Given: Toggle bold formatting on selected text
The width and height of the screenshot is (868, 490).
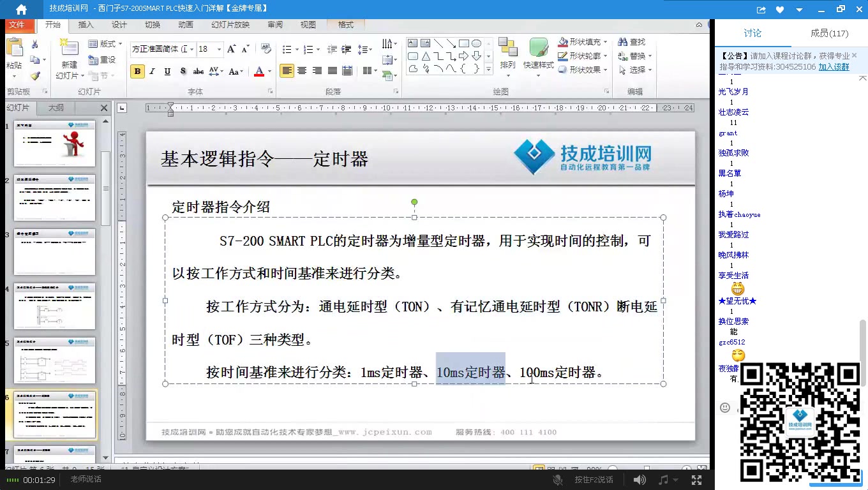Looking at the screenshot, I should 137,71.
